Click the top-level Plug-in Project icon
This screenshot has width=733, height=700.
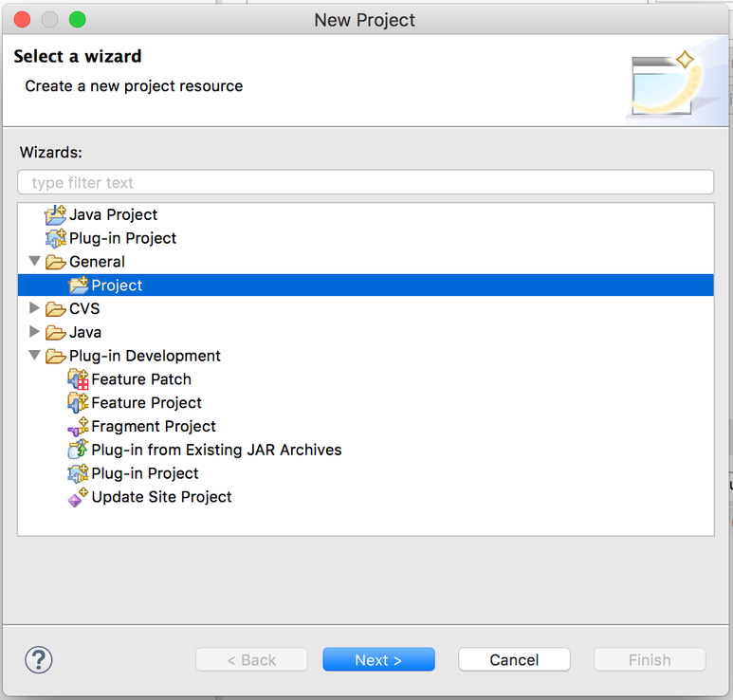(x=56, y=238)
